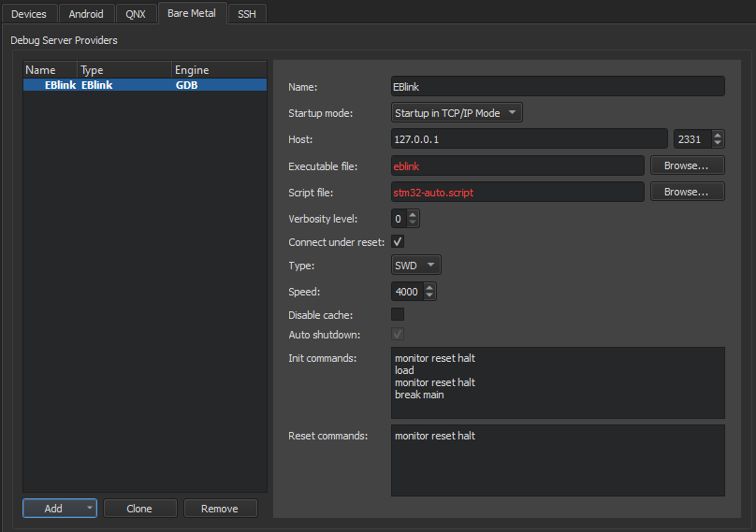The image size is (756, 532).
Task: Enable the Disable cache checkbox
Action: point(398,314)
